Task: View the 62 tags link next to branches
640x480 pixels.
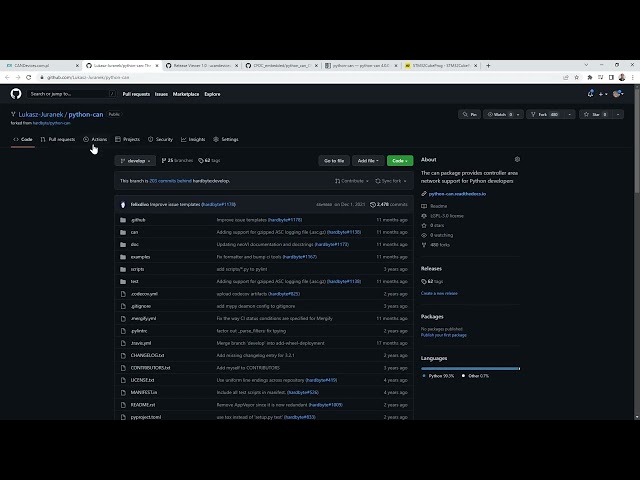Action: tap(209, 161)
